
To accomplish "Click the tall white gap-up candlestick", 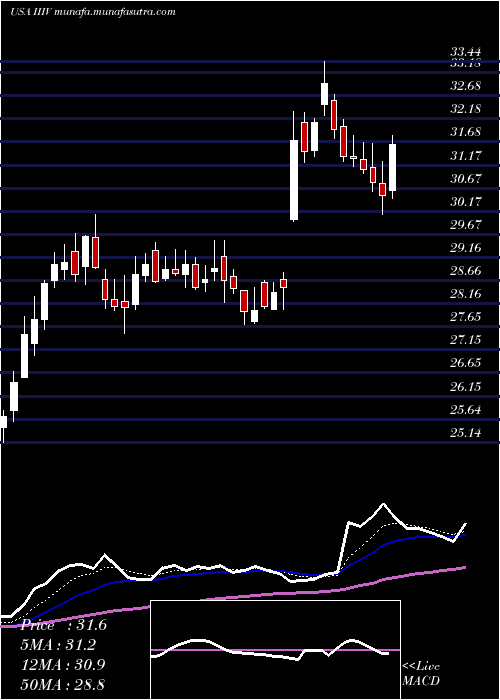I will pyautogui.click(x=294, y=180).
